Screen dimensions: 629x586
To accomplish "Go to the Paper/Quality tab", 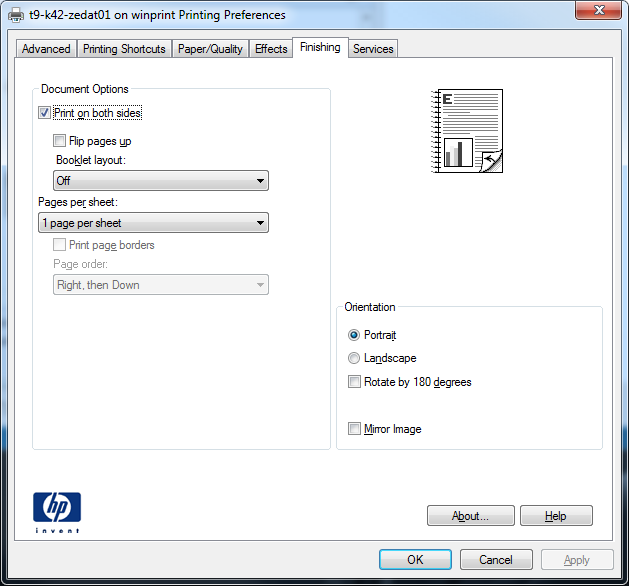I will pyautogui.click(x=210, y=49).
